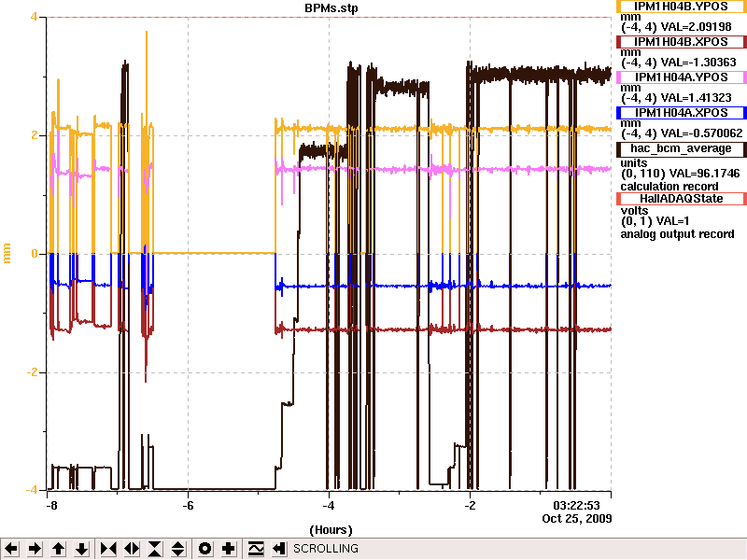Click the -6 hours x-axis tick label
The width and height of the screenshot is (747, 560).
coord(188,505)
